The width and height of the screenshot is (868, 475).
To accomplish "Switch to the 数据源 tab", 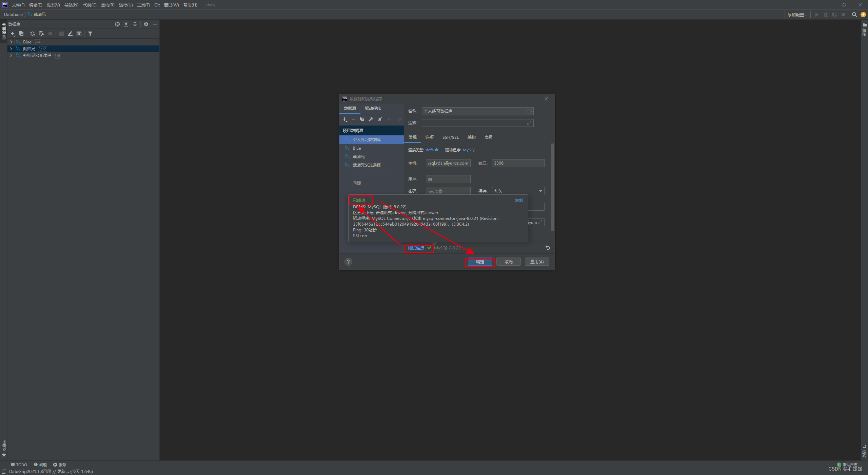I will (350, 108).
